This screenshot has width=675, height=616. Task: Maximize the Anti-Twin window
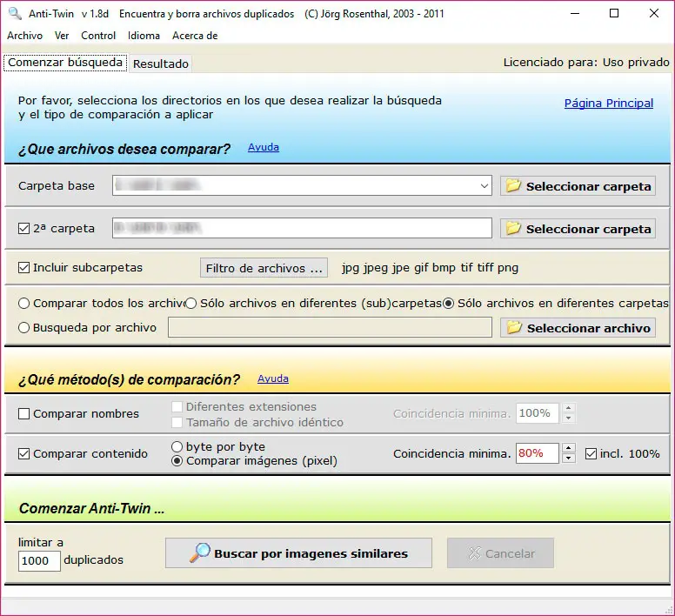click(614, 13)
